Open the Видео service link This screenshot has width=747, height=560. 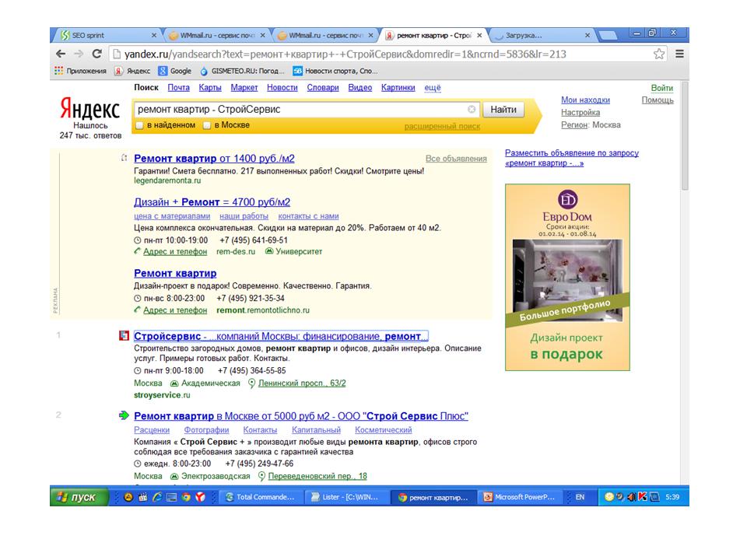(x=360, y=88)
